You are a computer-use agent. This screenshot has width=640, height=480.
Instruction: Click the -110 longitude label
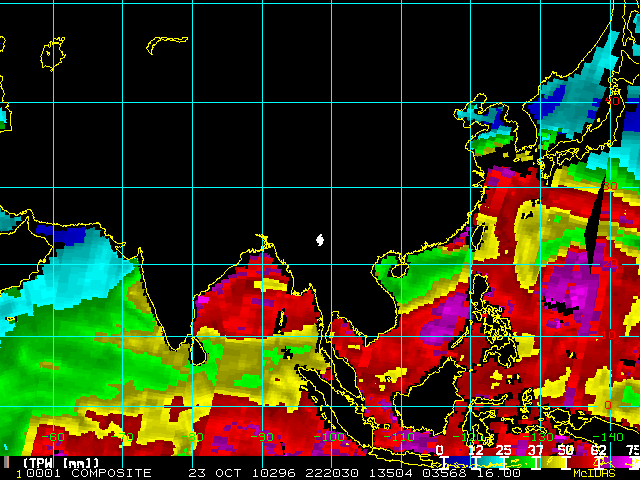pyautogui.click(x=398, y=437)
